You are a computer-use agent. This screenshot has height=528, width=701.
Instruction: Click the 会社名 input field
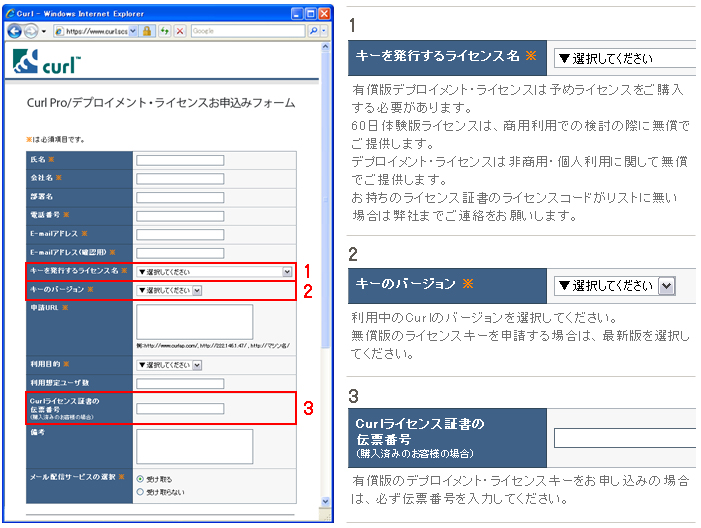pos(180,179)
